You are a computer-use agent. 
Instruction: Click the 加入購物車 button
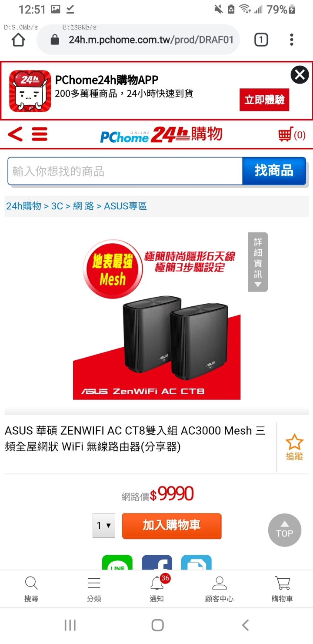point(172,526)
